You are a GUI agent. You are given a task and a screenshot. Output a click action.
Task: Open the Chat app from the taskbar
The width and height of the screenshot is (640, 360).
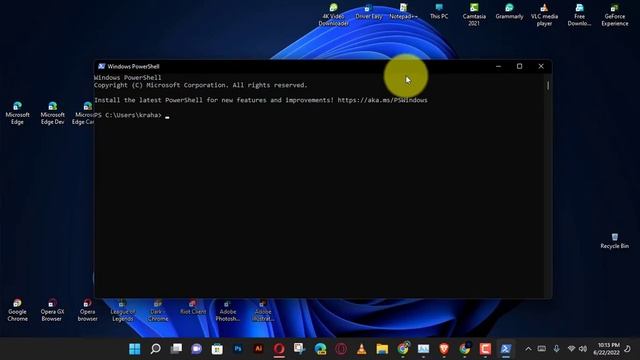(197, 349)
